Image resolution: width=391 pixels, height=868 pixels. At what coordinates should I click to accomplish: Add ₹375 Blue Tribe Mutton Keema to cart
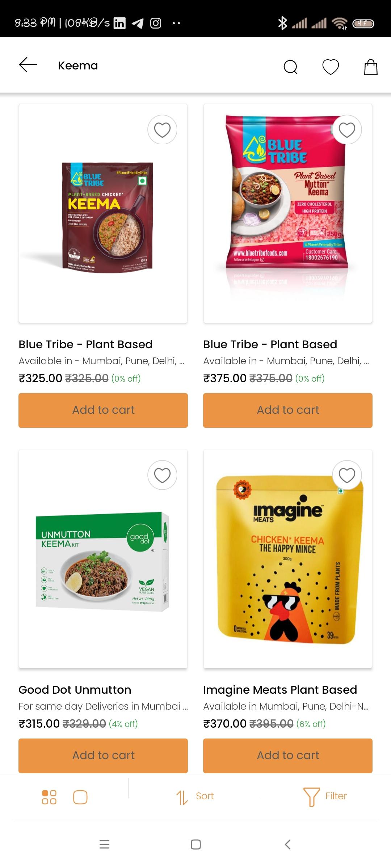288,410
